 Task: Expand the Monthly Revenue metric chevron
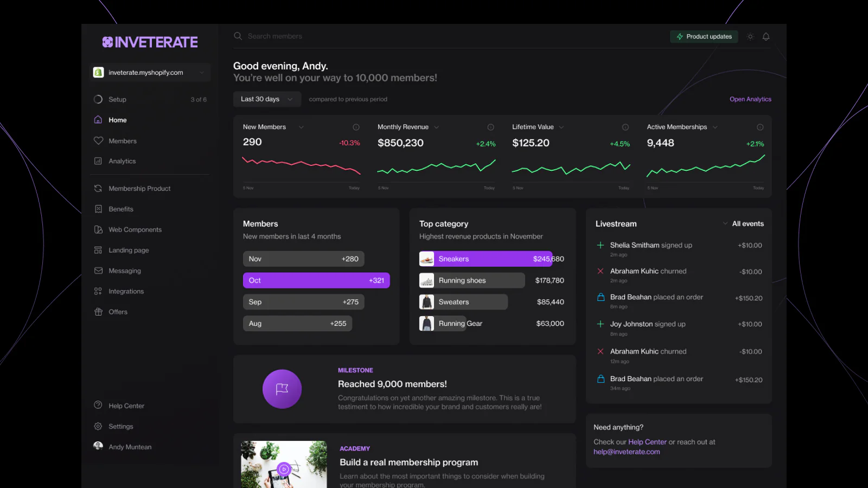coord(436,127)
